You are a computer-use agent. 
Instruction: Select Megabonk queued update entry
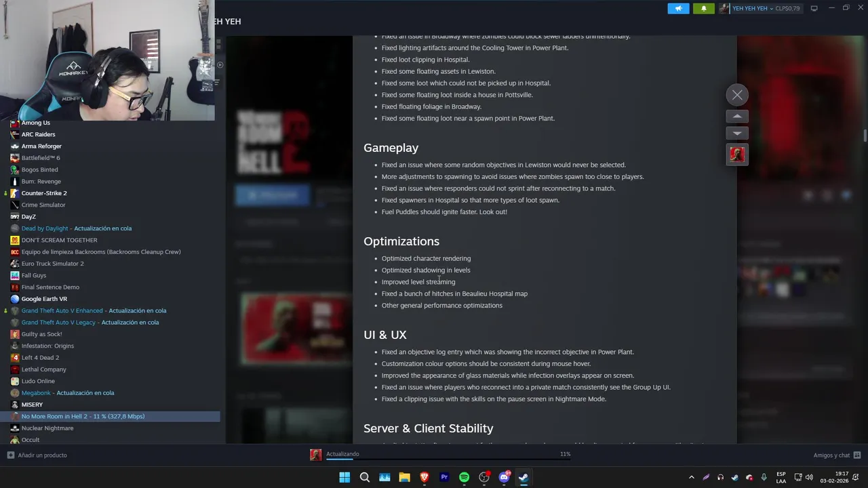[68, 393]
